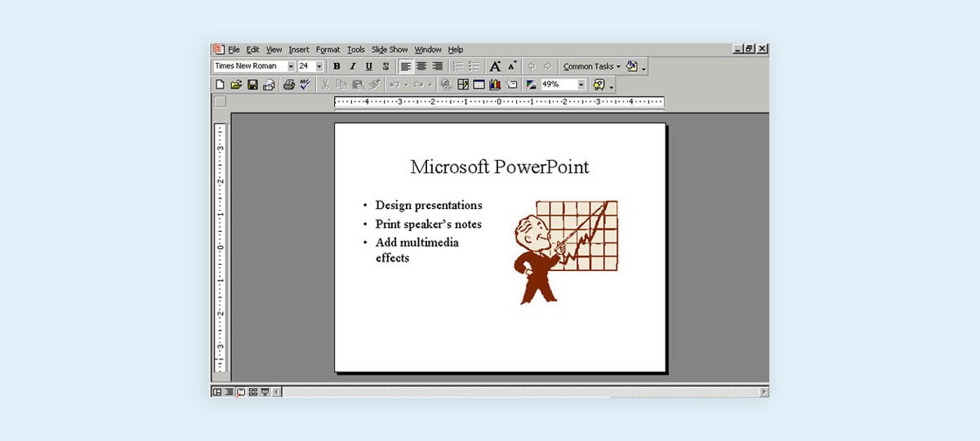Open the Tools menu
The height and width of the screenshot is (441, 980).
tap(356, 50)
